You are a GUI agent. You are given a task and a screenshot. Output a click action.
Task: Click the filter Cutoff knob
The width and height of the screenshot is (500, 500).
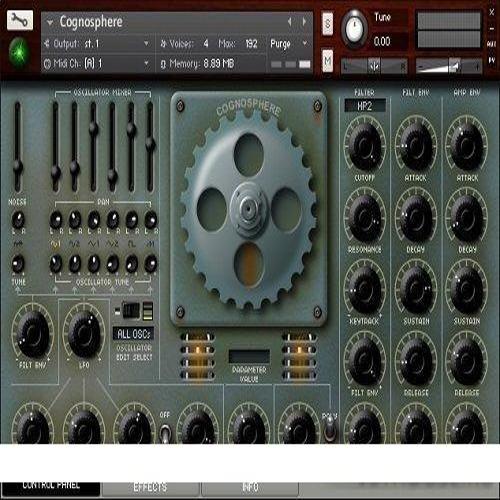point(365,145)
